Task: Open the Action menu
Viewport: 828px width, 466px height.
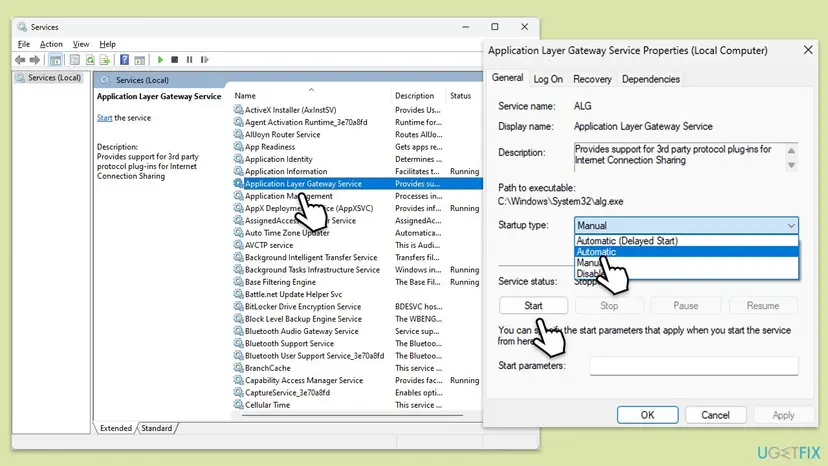Action: pos(51,44)
